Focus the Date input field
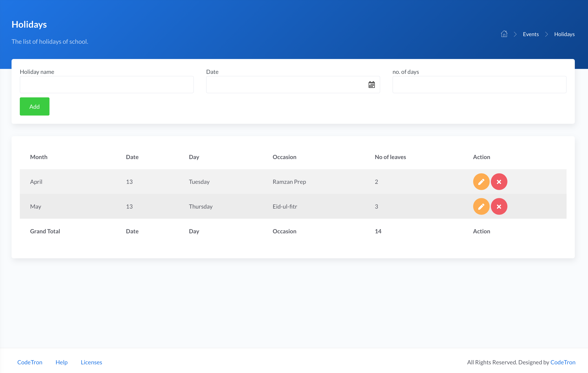The width and height of the screenshot is (588, 373). 286,85
